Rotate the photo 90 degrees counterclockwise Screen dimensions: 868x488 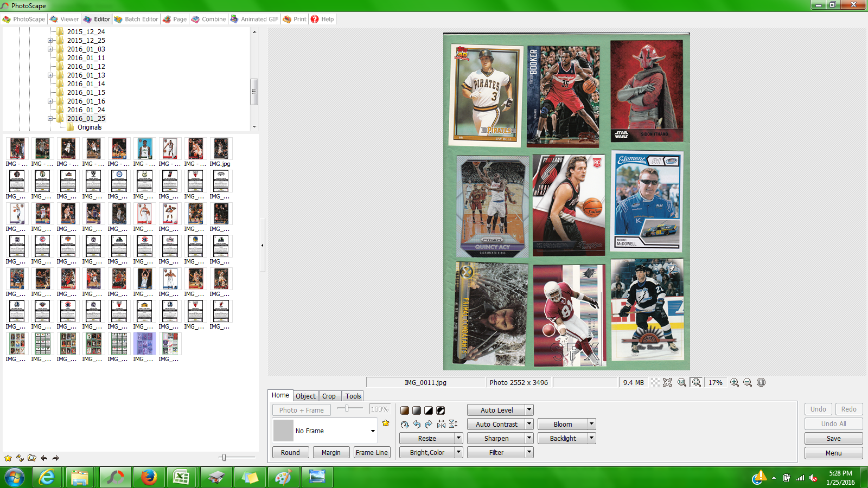coord(417,424)
